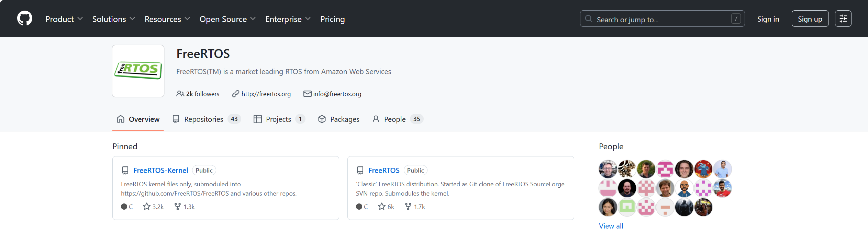The image size is (868, 234).
Task: Click the View all people link
Action: [611, 226]
